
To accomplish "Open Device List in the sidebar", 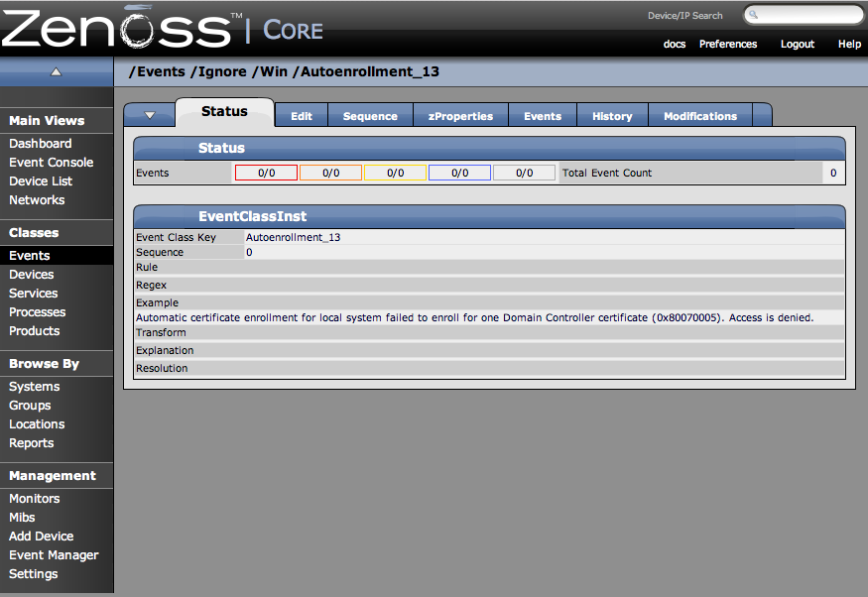I will (41, 180).
